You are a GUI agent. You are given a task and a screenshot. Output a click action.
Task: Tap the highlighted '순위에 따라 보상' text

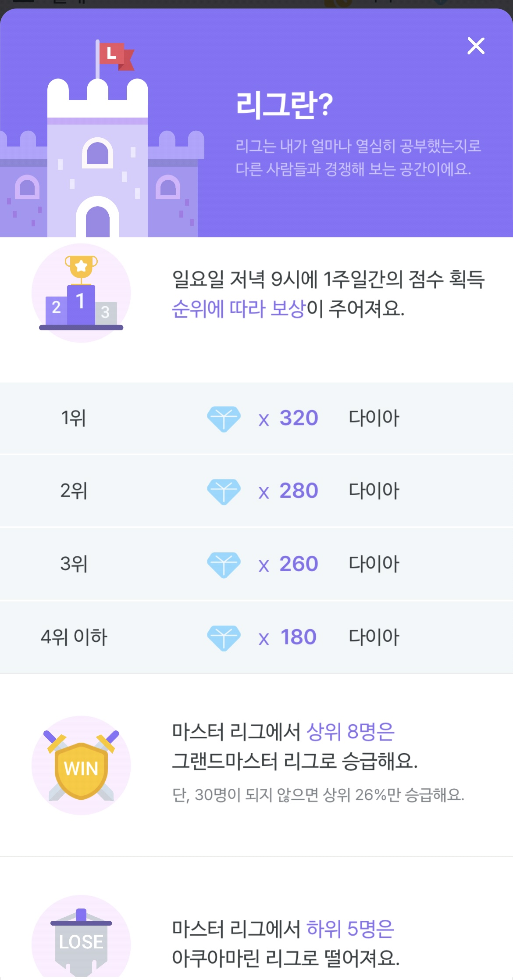click(239, 308)
